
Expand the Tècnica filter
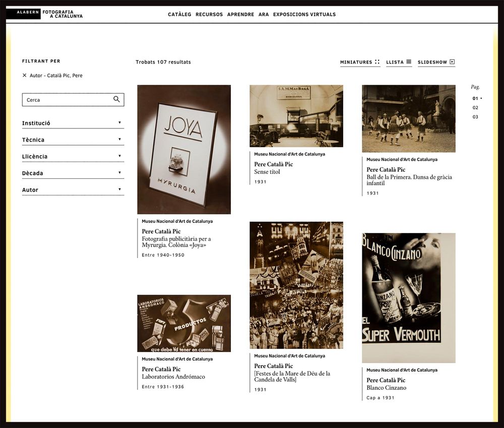pyautogui.click(x=73, y=139)
